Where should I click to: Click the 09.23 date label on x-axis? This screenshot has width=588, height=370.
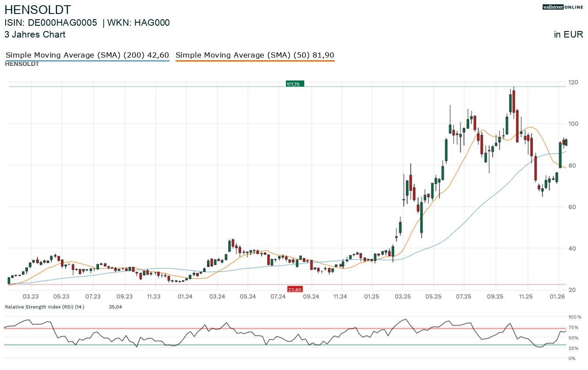[124, 297]
